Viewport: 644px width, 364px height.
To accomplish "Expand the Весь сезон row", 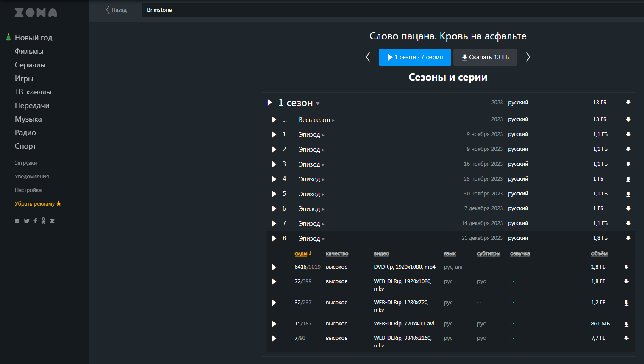I will tap(316, 120).
